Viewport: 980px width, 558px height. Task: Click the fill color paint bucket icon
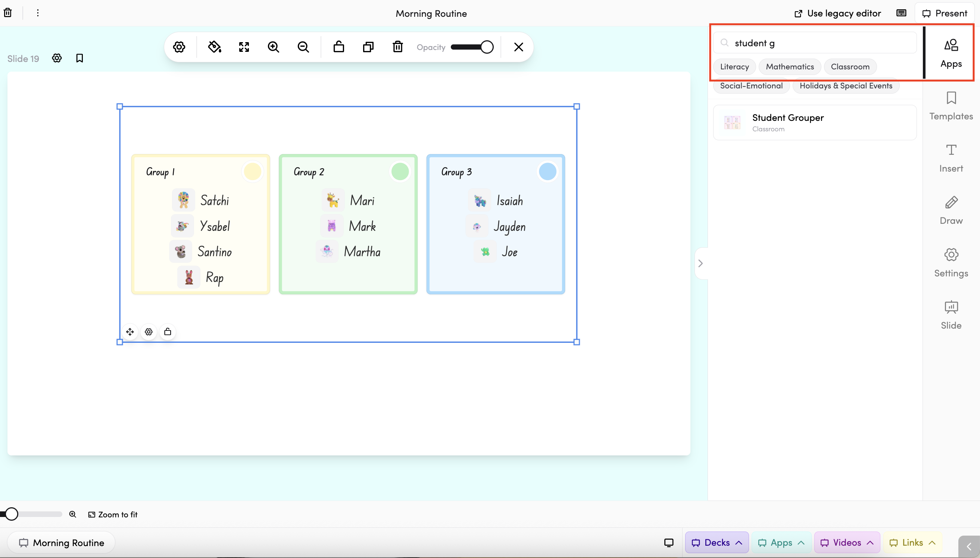214,47
